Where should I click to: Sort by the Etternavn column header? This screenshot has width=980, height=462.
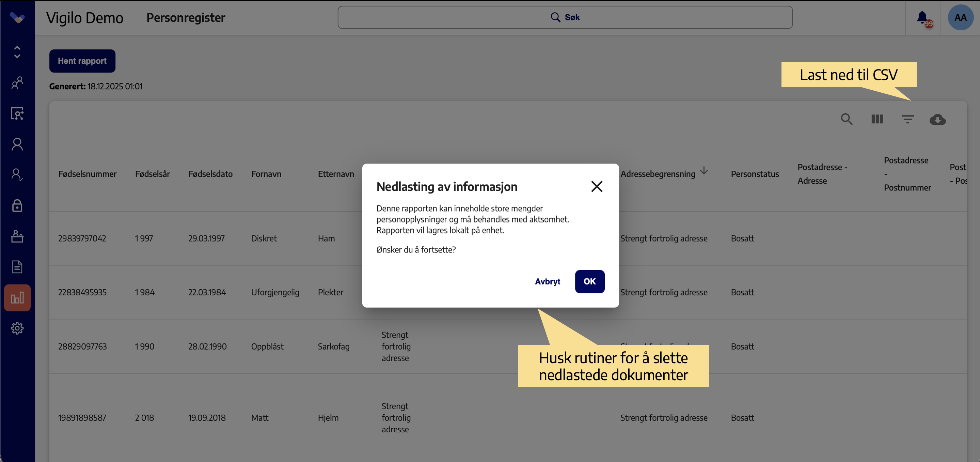coord(336,174)
